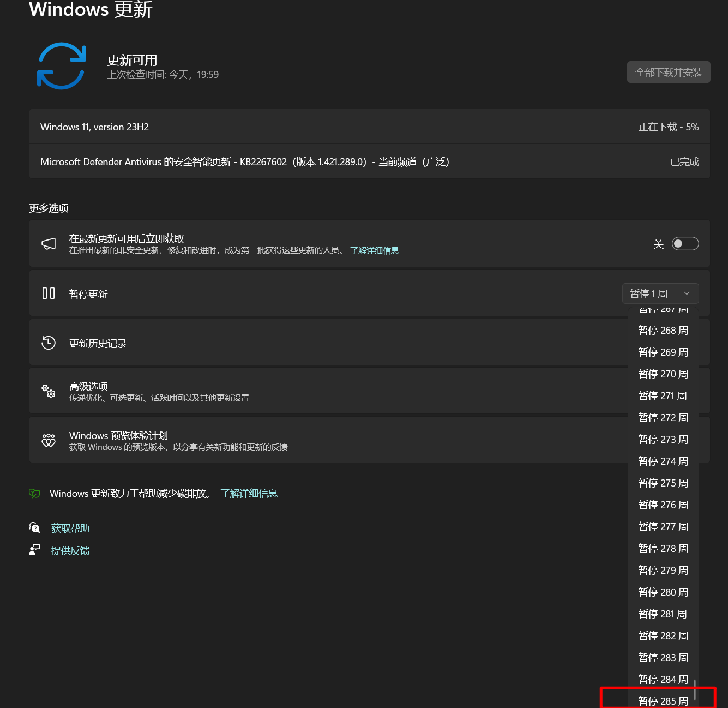Click the help bubble icon beside 获取帮助

pyautogui.click(x=34, y=528)
